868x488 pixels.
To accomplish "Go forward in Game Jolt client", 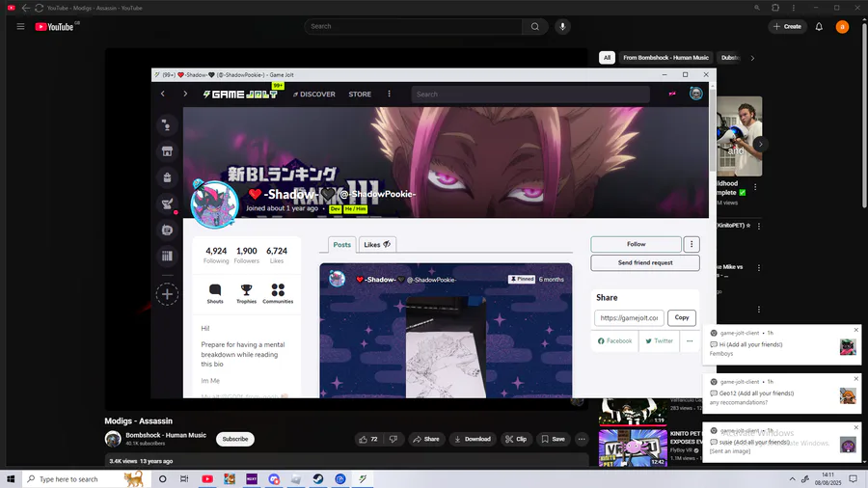I will click(x=185, y=95).
